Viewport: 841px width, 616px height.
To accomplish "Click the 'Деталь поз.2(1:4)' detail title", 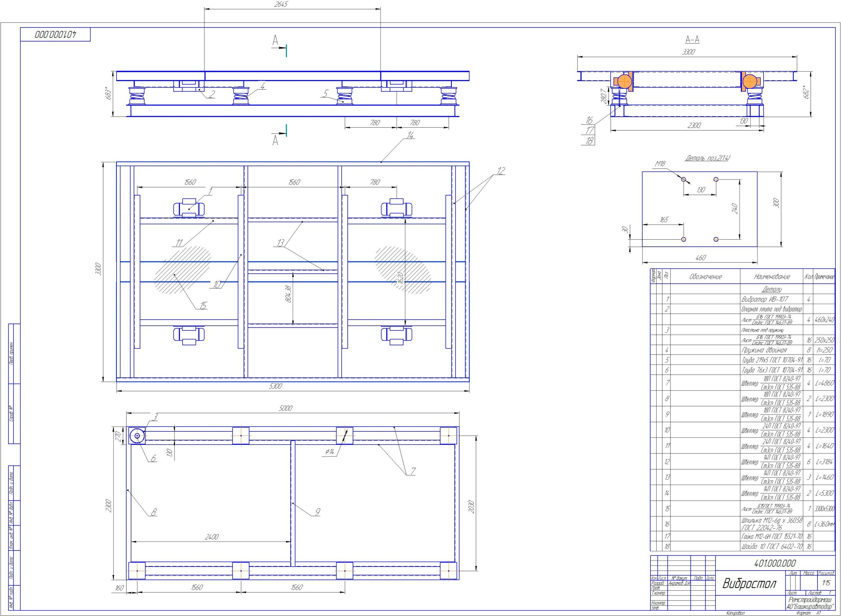I will click(x=708, y=158).
